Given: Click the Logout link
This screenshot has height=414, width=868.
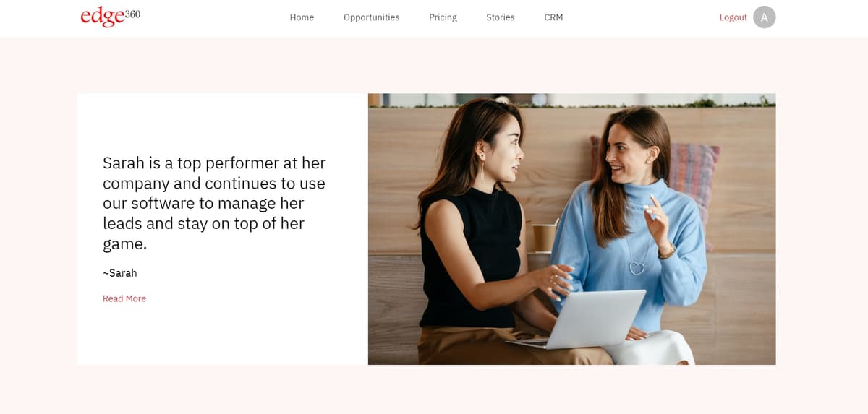Looking at the screenshot, I should [x=733, y=17].
